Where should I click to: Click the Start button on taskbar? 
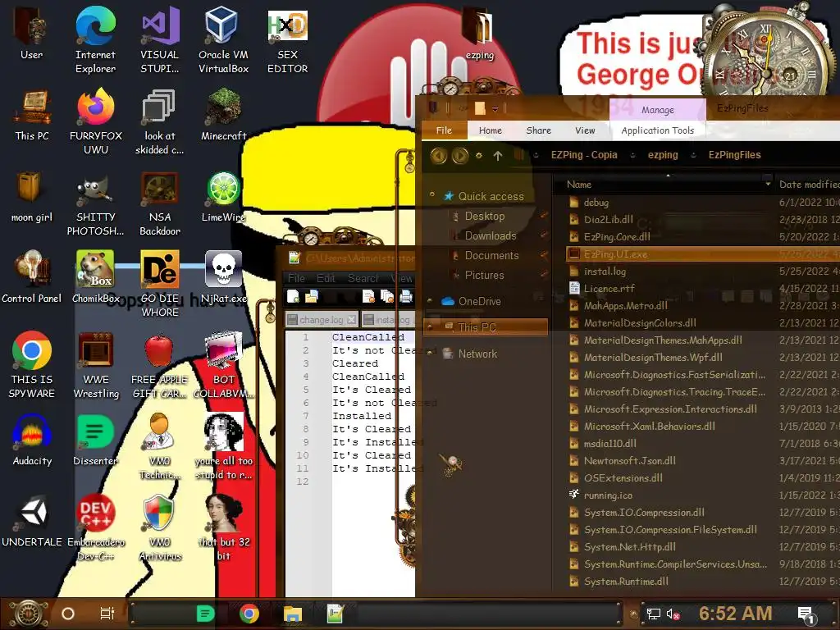point(29,614)
